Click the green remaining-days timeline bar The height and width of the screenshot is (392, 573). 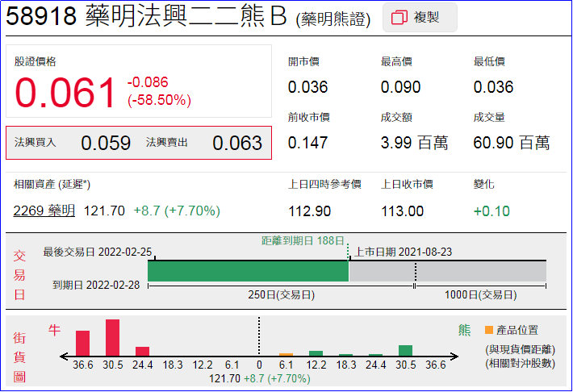click(x=248, y=272)
